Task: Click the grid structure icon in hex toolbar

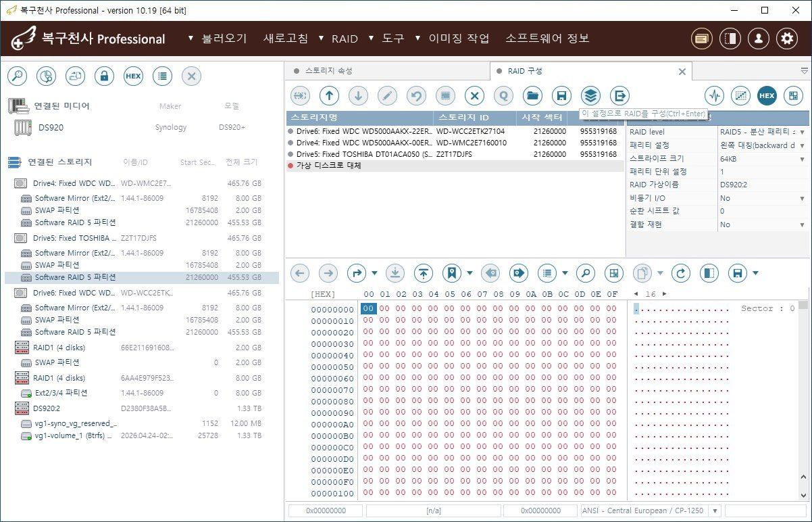Action: 613,273
